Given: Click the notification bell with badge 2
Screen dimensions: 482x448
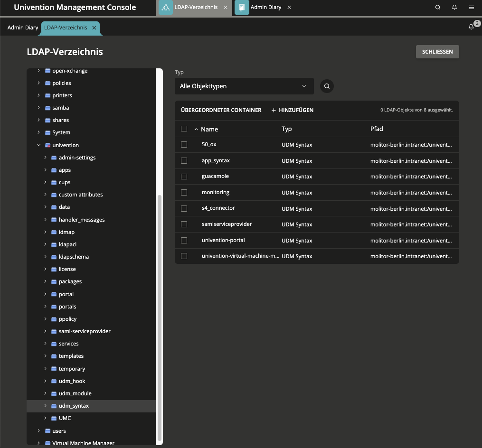Looking at the screenshot, I should tap(472, 27).
